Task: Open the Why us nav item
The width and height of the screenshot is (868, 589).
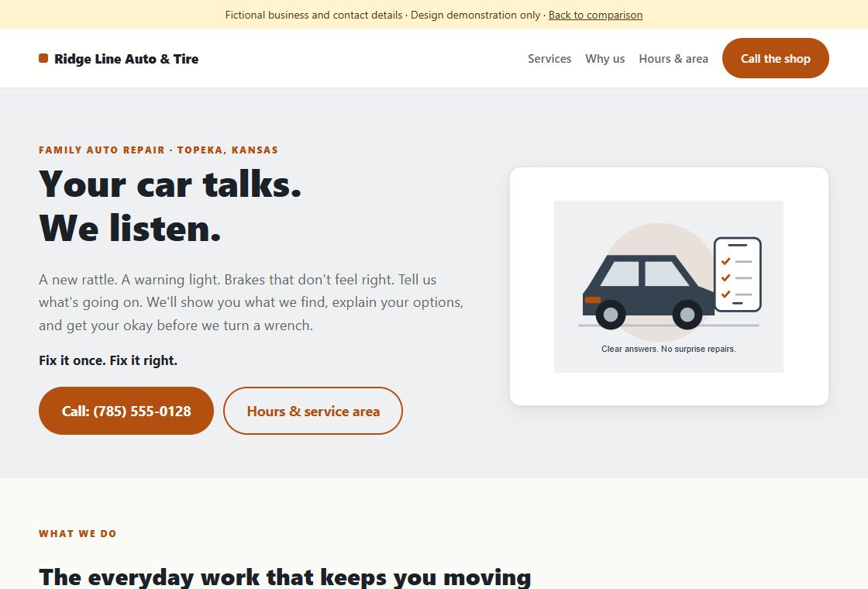Action: click(x=605, y=59)
